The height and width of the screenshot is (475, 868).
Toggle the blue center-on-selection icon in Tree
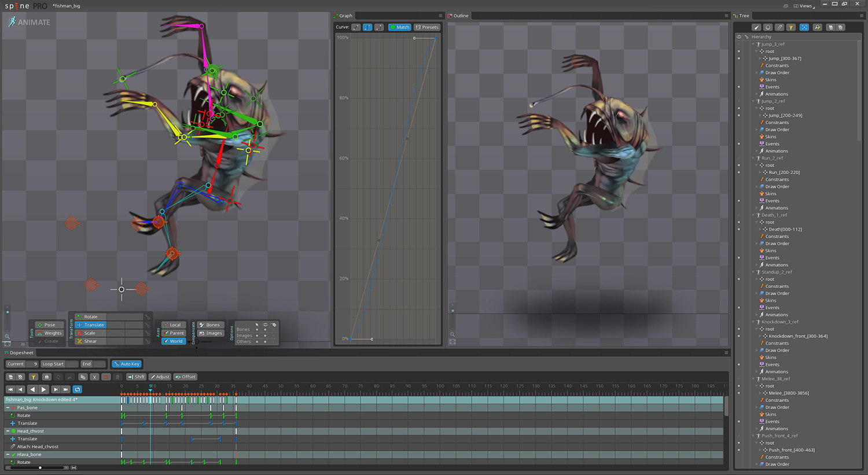(x=804, y=27)
